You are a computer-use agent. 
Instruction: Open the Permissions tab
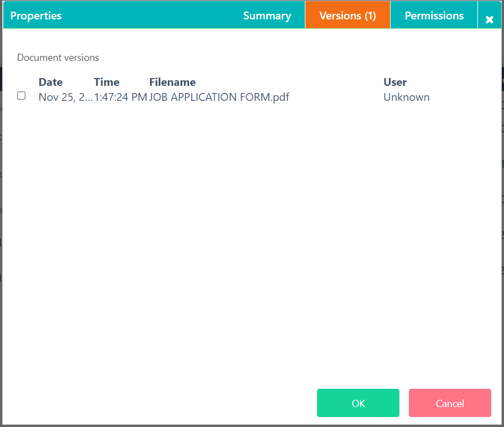434,16
